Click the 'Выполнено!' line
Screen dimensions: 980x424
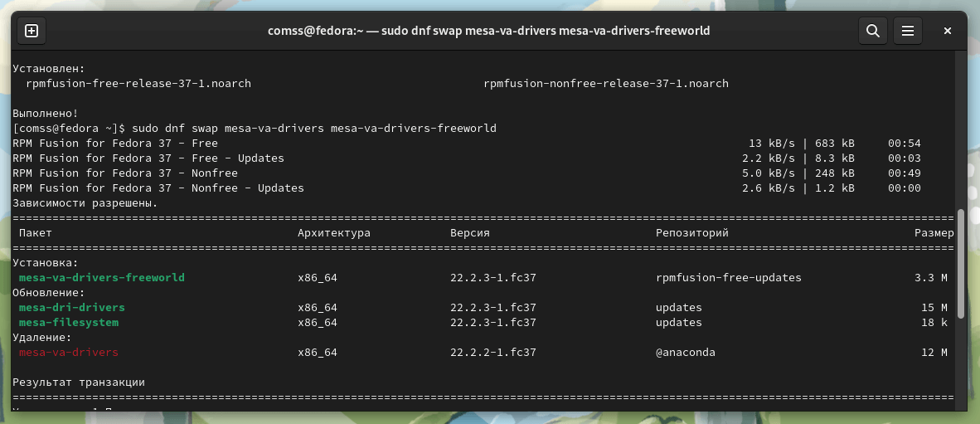click(x=46, y=113)
